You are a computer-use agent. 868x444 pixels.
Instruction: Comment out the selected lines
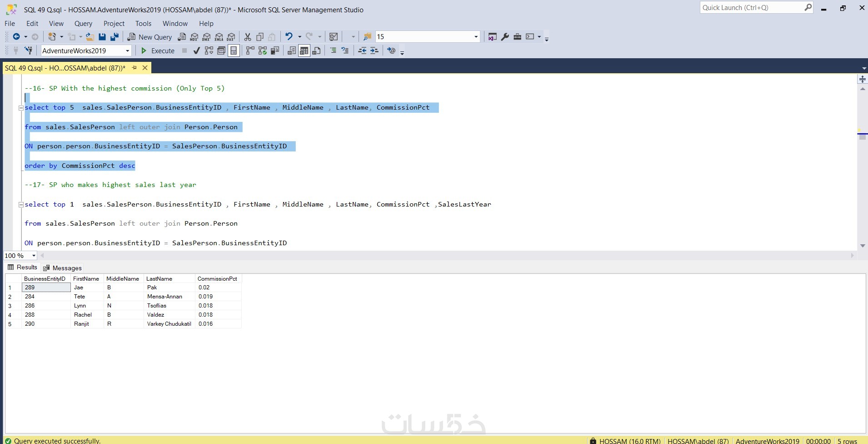click(333, 50)
